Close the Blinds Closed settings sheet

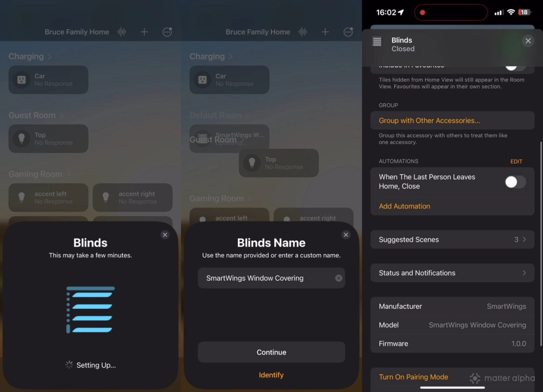click(x=527, y=41)
